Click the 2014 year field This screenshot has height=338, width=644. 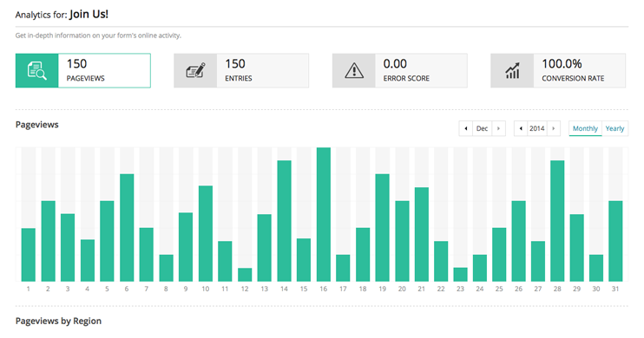537,128
